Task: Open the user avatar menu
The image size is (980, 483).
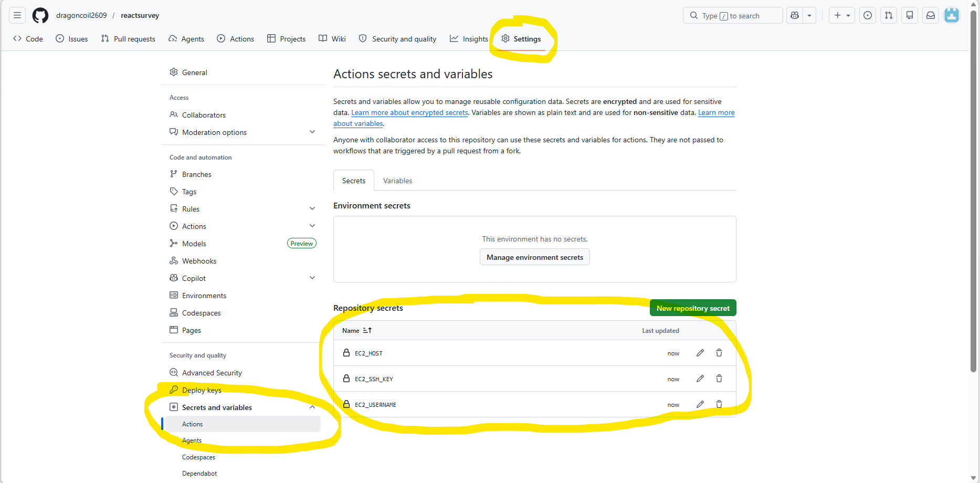Action: (x=952, y=15)
